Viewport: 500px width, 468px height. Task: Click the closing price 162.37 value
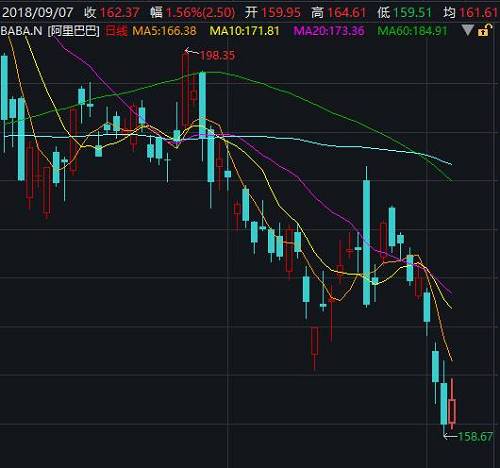[x=120, y=13]
